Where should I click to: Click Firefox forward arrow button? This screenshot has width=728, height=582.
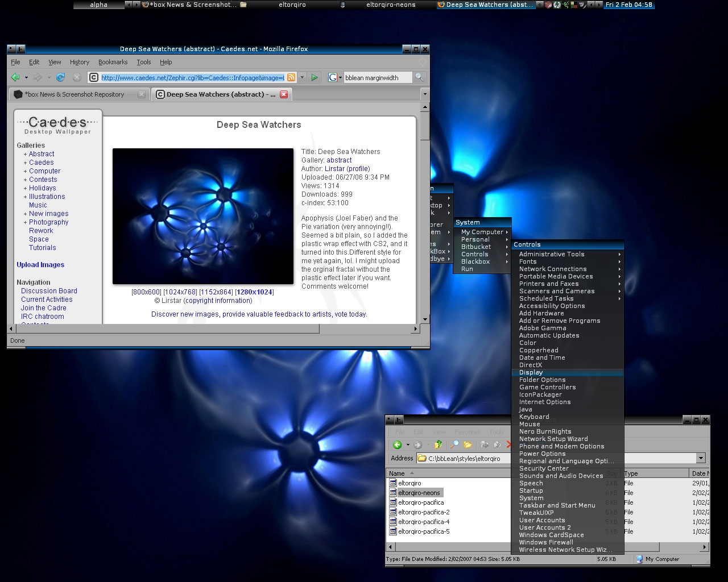(x=38, y=77)
